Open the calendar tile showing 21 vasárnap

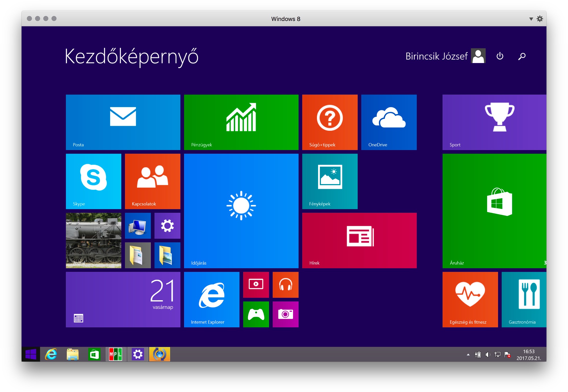click(123, 299)
